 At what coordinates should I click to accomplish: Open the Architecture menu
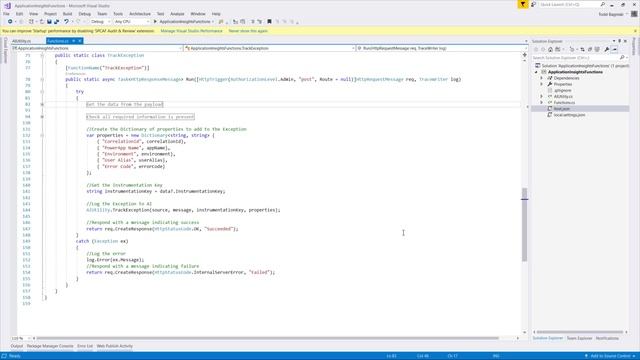click(140, 14)
